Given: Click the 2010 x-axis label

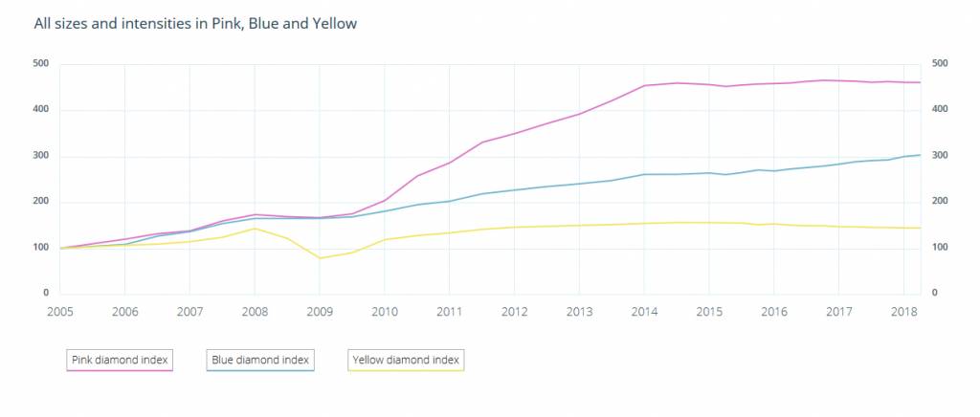Looking at the screenshot, I should [x=385, y=312].
